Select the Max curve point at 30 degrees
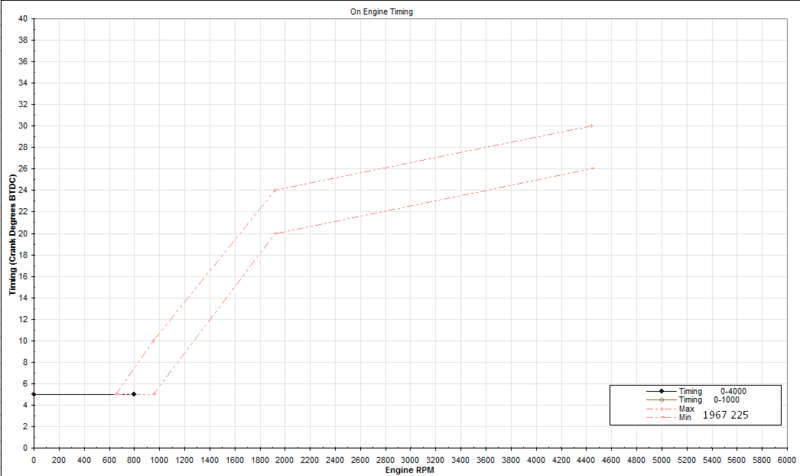 tap(591, 126)
